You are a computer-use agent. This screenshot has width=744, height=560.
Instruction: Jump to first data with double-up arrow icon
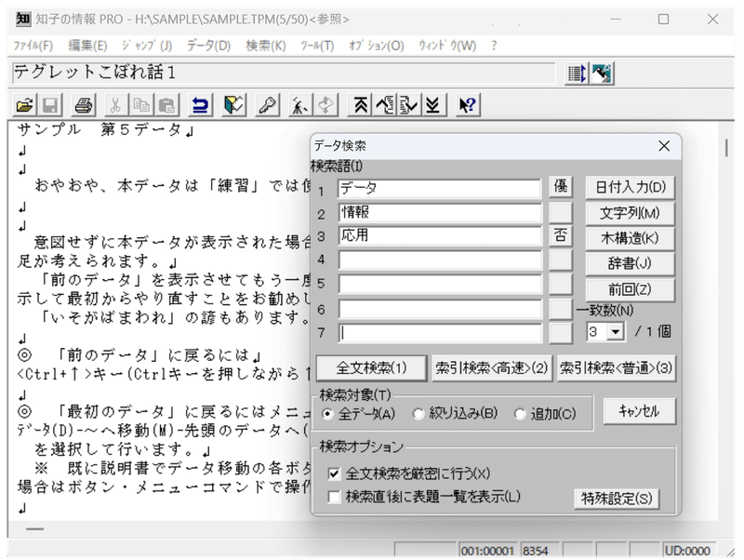[360, 105]
